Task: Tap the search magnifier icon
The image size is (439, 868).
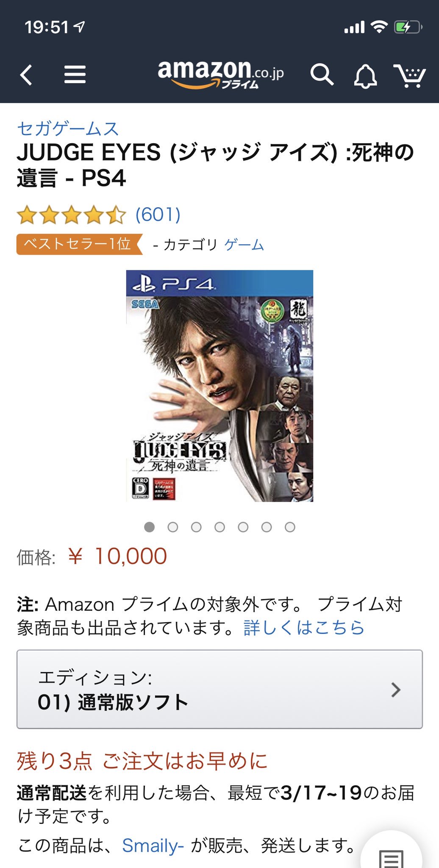Action: click(322, 75)
